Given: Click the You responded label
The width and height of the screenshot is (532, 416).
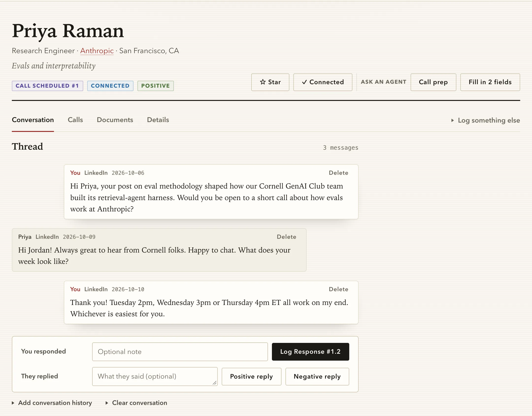Looking at the screenshot, I should pos(43,351).
